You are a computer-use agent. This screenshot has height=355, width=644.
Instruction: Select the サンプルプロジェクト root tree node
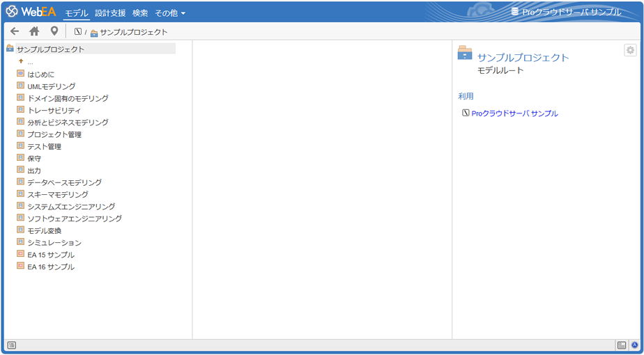[95, 49]
